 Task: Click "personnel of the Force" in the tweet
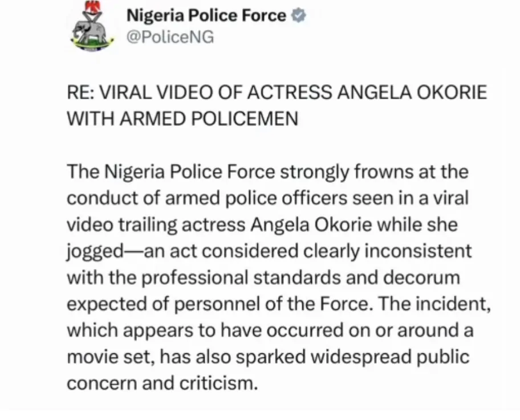tap(254, 303)
